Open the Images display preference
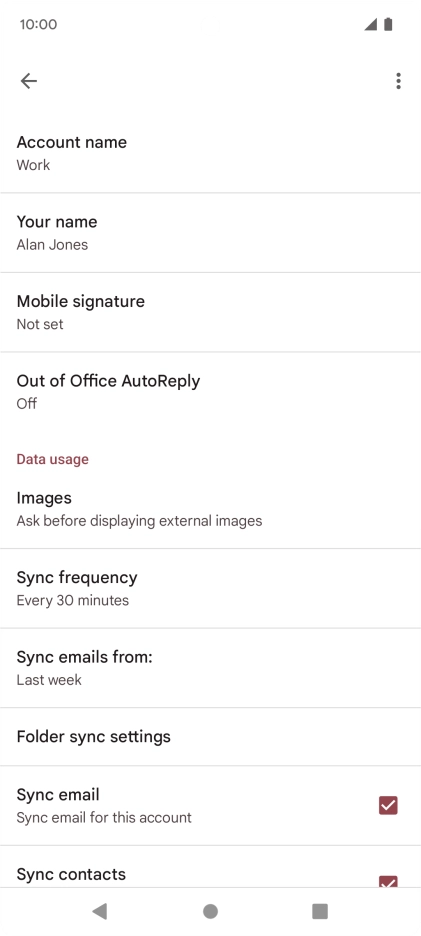Image resolution: width=421 pixels, height=936 pixels. pos(210,509)
